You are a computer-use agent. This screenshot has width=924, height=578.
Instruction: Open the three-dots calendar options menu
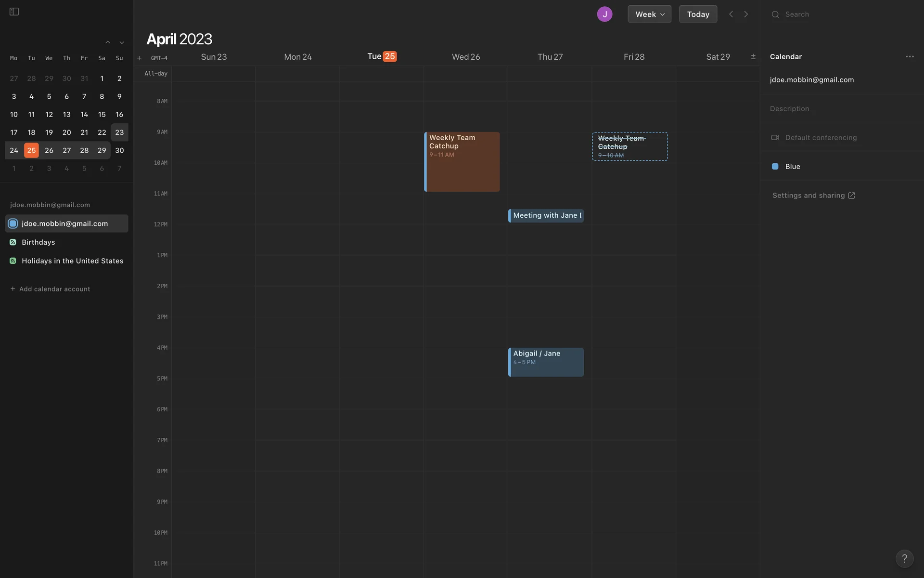point(910,56)
